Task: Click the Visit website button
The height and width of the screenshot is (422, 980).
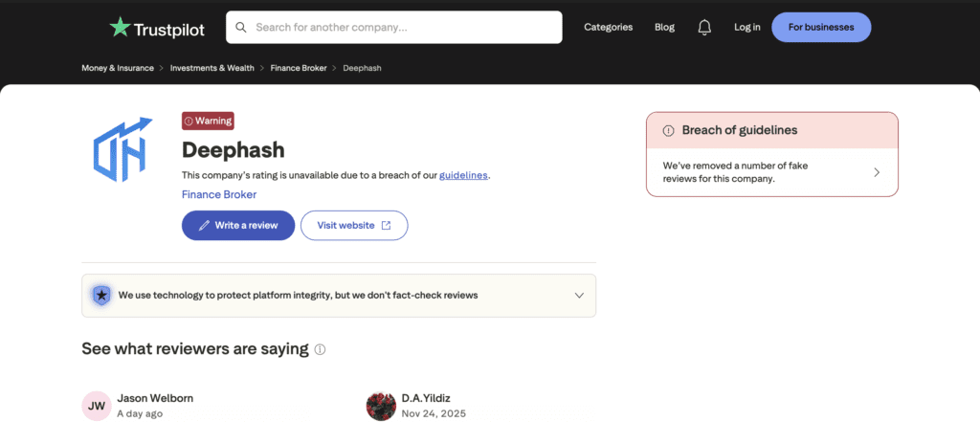Action: (354, 226)
